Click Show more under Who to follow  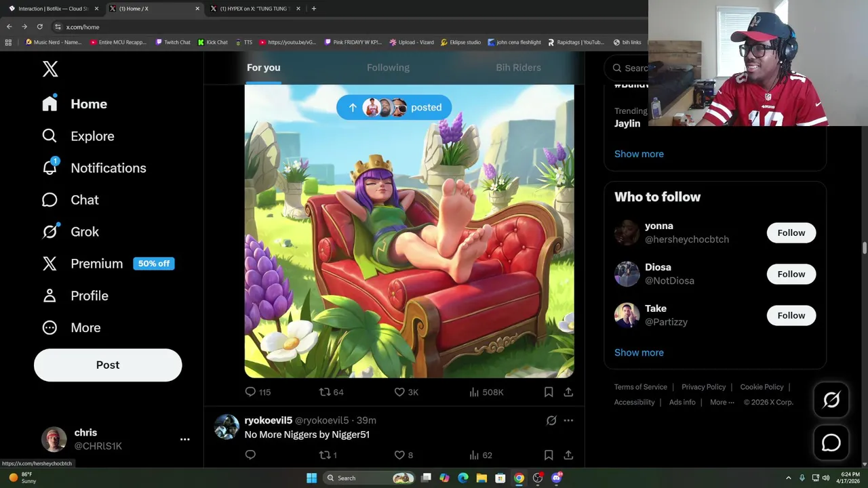(x=639, y=352)
